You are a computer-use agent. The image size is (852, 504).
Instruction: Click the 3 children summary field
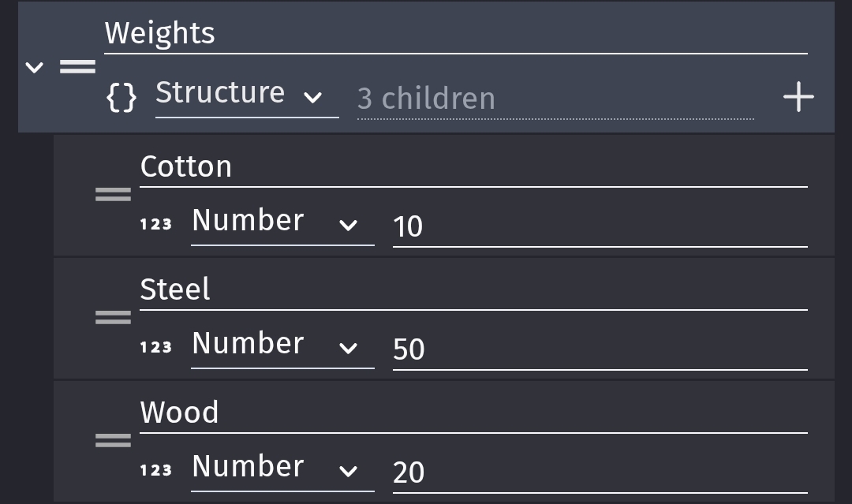tap(555, 99)
